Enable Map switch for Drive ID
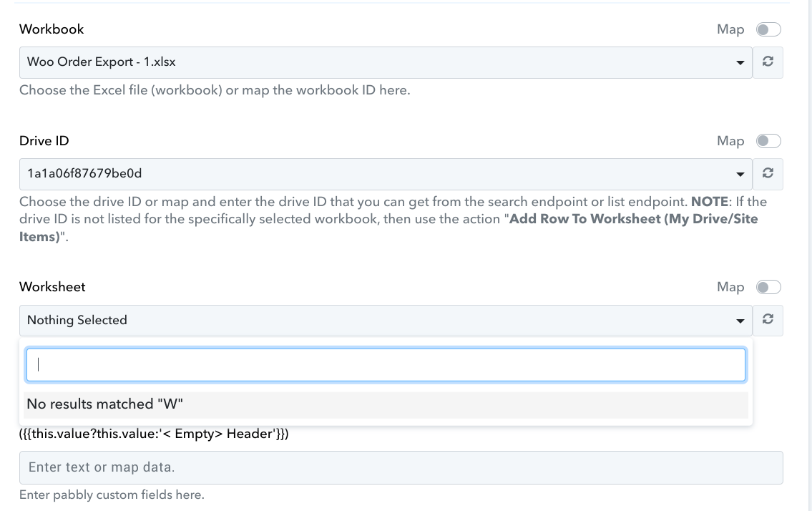 [x=768, y=141]
